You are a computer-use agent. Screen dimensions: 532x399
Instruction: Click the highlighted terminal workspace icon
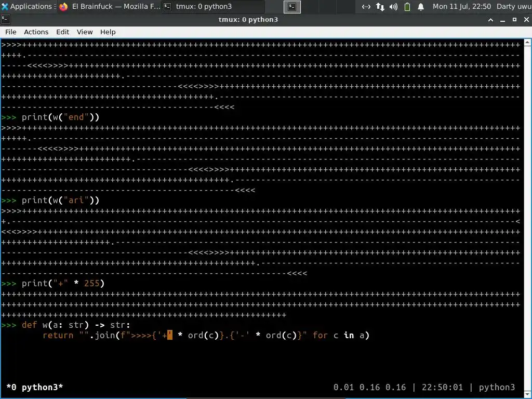point(292,6)
